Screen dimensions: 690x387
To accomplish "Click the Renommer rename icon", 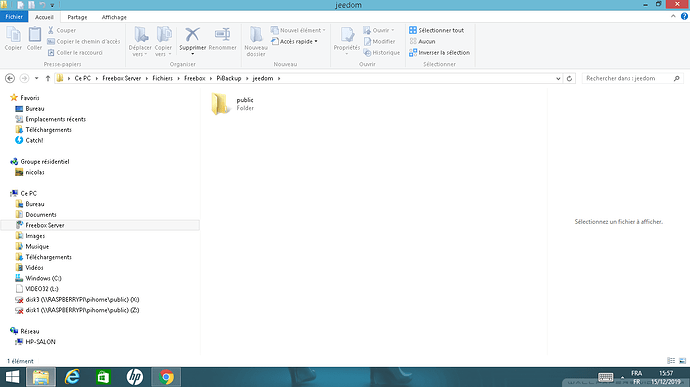I will tap(222, 35).
